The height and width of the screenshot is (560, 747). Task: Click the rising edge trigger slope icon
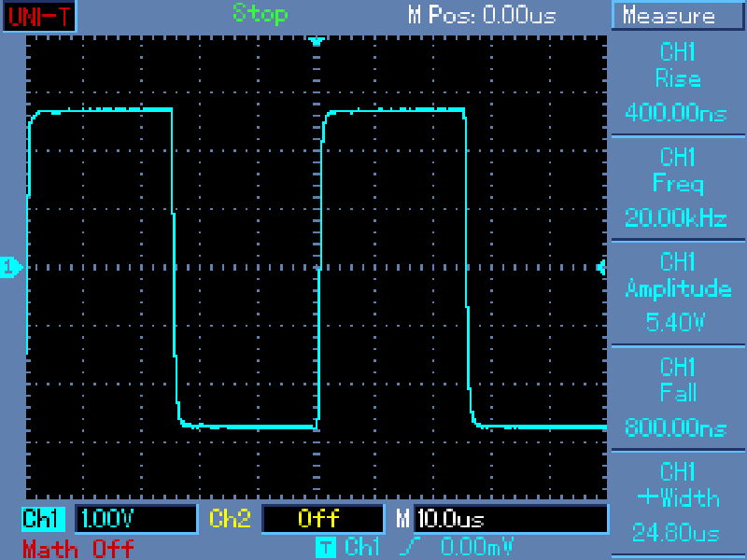[411, 547]
